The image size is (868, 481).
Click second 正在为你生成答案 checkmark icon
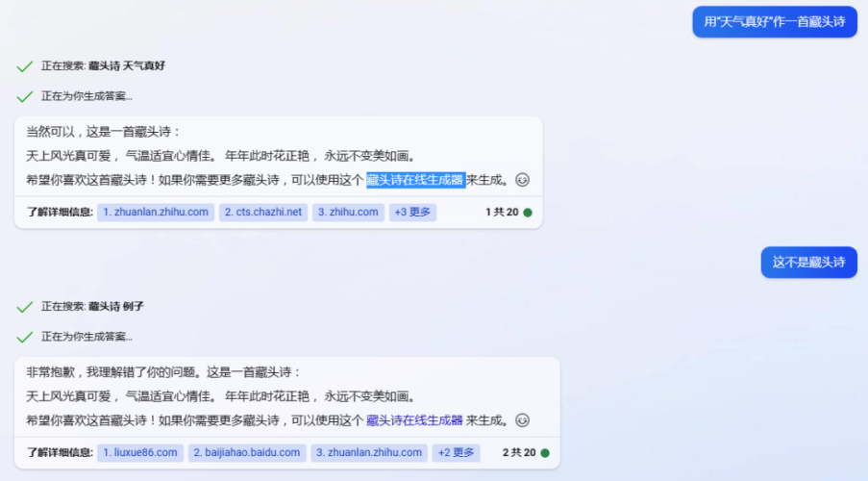pos(24,338)
